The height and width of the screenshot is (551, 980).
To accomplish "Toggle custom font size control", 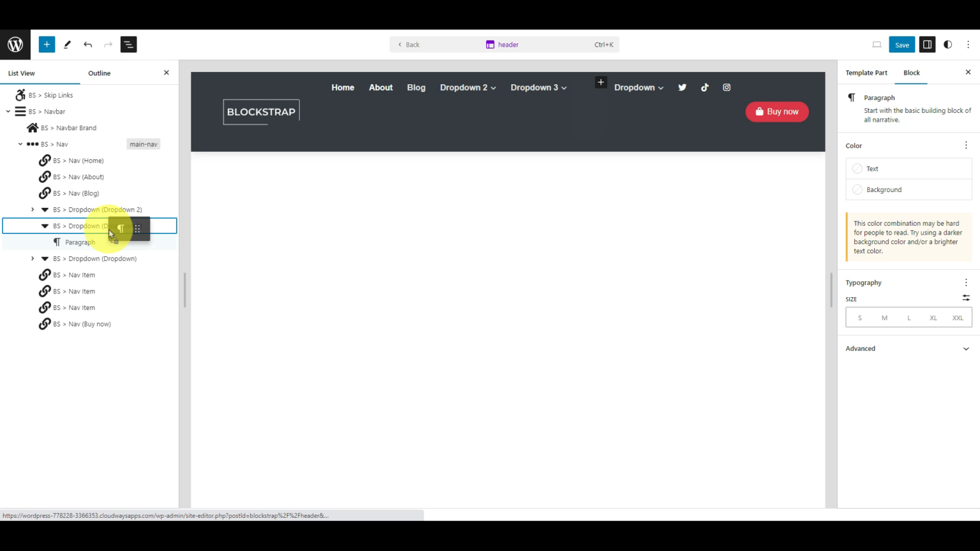I will (966, 298).
